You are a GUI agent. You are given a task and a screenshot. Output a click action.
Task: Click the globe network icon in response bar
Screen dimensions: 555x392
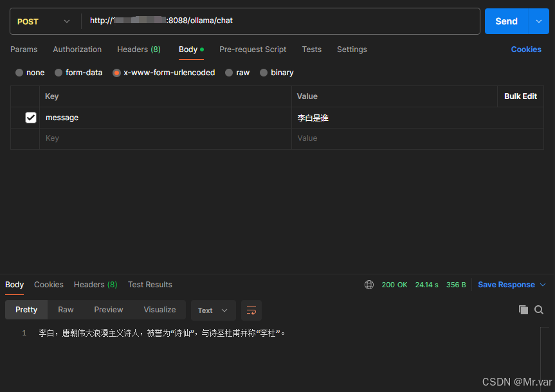(x=369, y=285)
